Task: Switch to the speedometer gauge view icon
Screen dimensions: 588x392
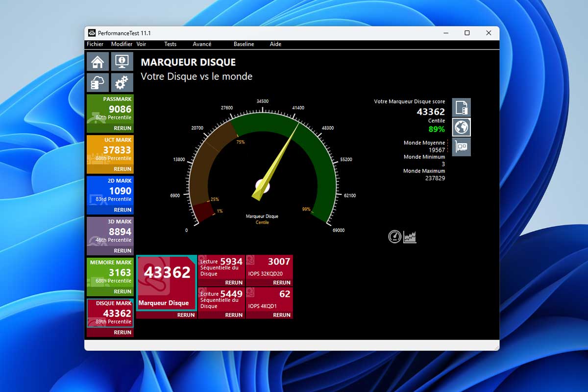Action: pos(394,237)
